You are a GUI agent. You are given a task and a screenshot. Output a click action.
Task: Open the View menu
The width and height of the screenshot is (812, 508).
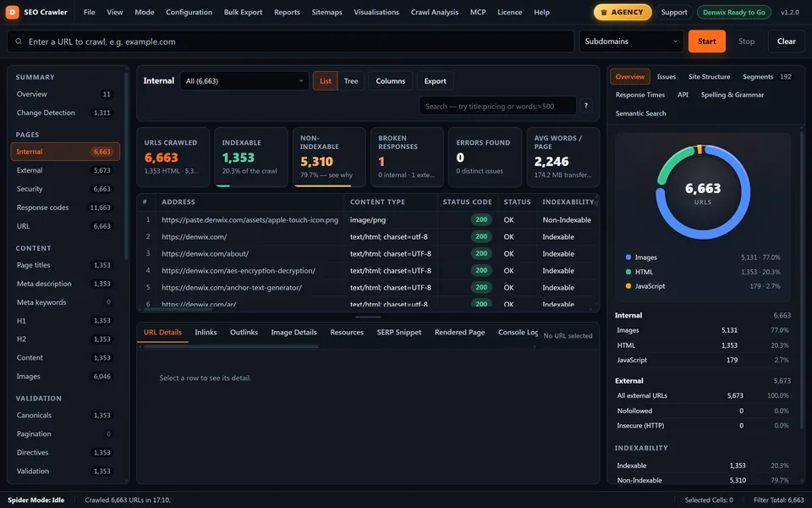(x=114, y=12)
